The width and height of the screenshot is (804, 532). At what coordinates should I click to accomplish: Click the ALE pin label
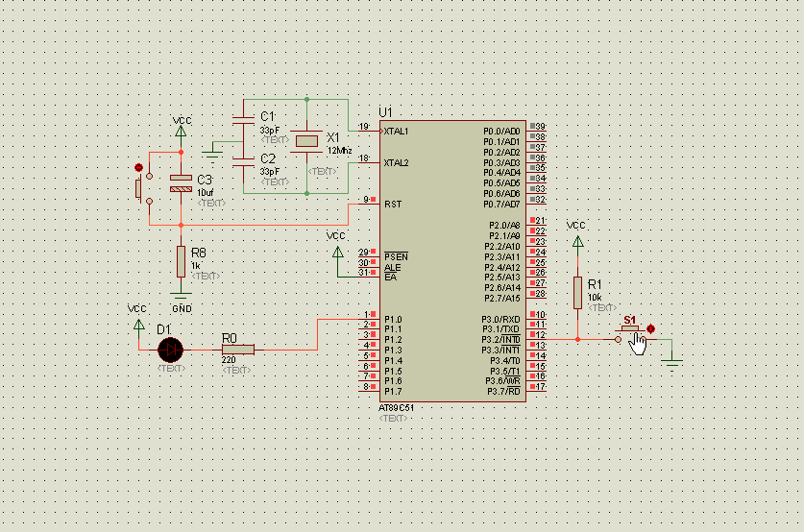point(392,268)
